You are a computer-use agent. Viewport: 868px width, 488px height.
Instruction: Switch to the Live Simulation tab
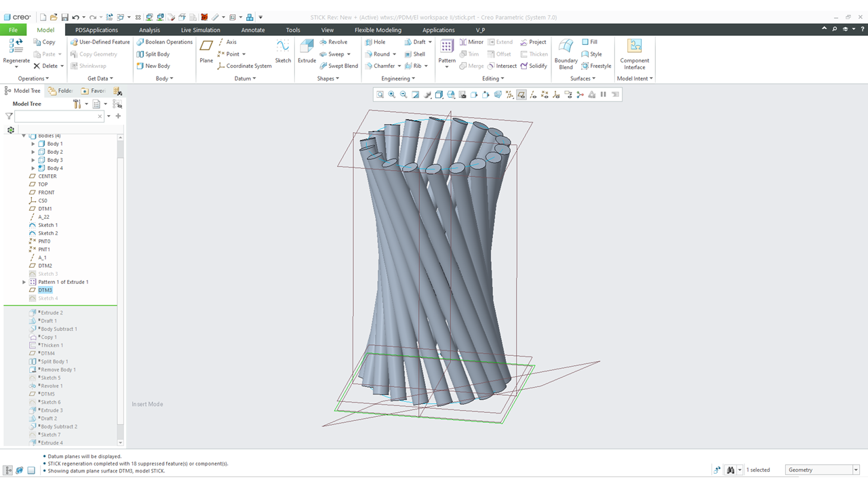[x=201, y=30]
